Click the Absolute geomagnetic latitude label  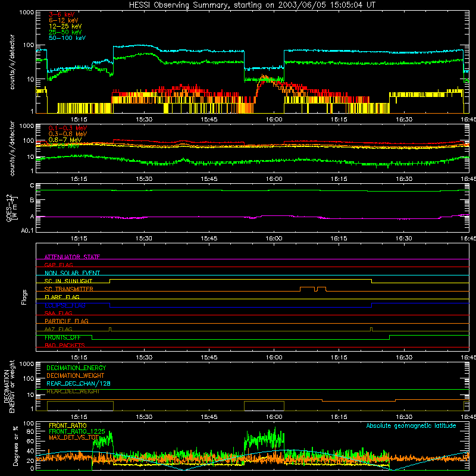pos(411,425)
